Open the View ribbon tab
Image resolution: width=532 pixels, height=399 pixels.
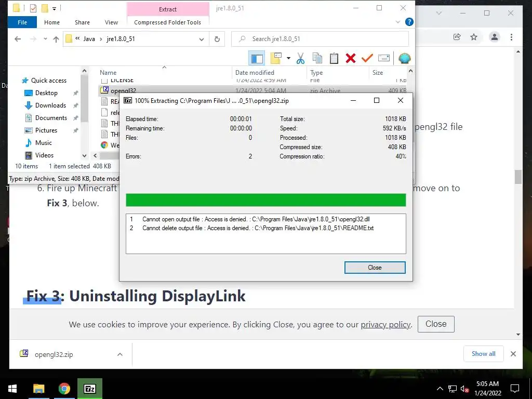point(111,22)
